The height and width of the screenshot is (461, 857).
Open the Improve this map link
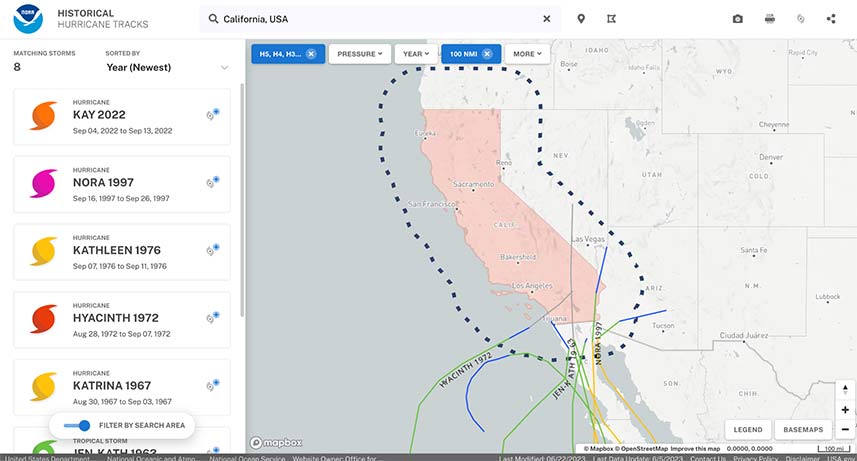click(696, 448)
